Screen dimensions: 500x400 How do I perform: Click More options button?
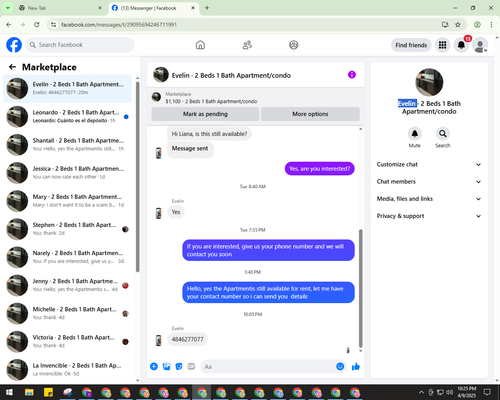coord(310,114)
